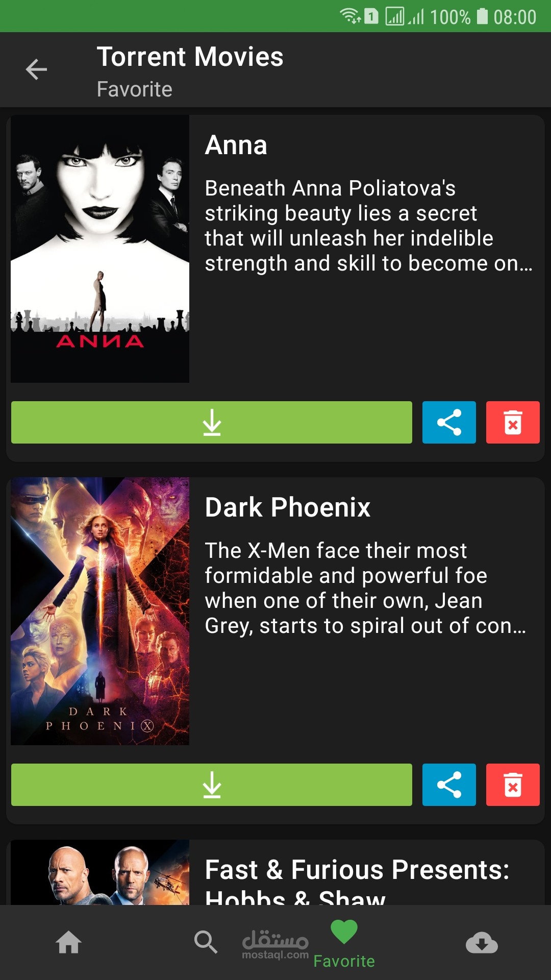This screenshot has width=551, height=980.
Task: Open the Home tab
Action: pyautogui.click(x=69, y=942)
